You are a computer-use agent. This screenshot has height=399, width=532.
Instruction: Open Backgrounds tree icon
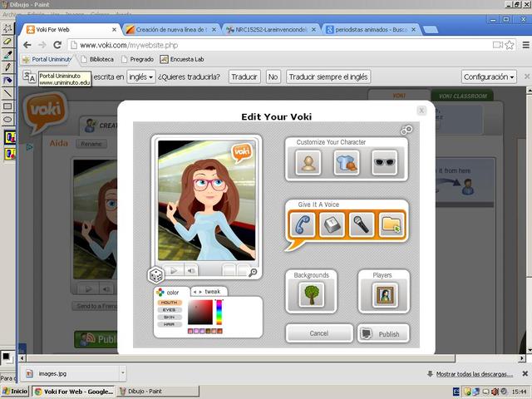pyautogui.click(x=312, y=295)
